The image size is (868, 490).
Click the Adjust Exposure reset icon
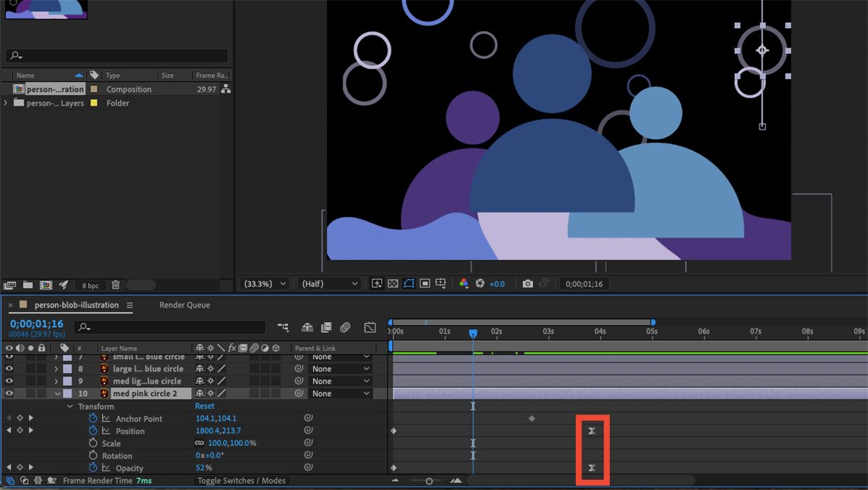pos(479,284)
